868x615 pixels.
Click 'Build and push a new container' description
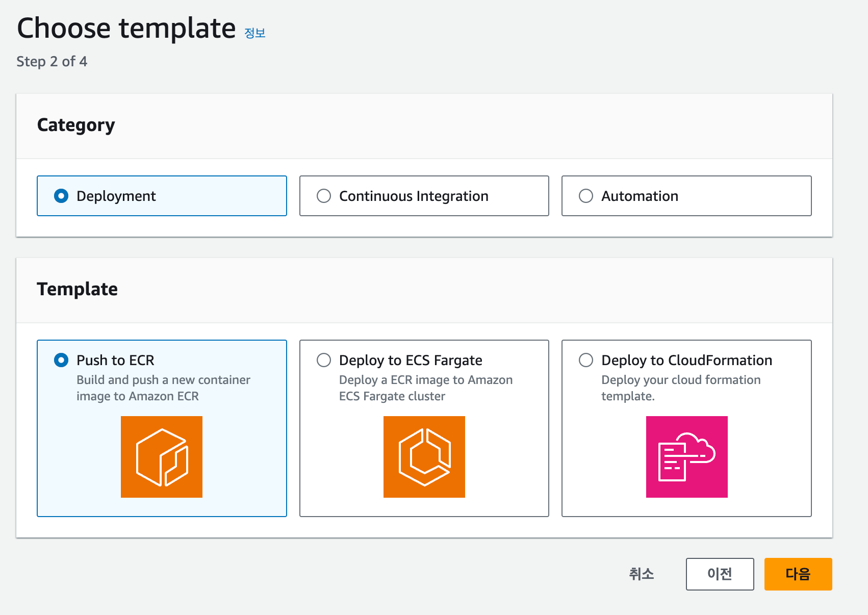pyautogui.click(x=163, y=388)
